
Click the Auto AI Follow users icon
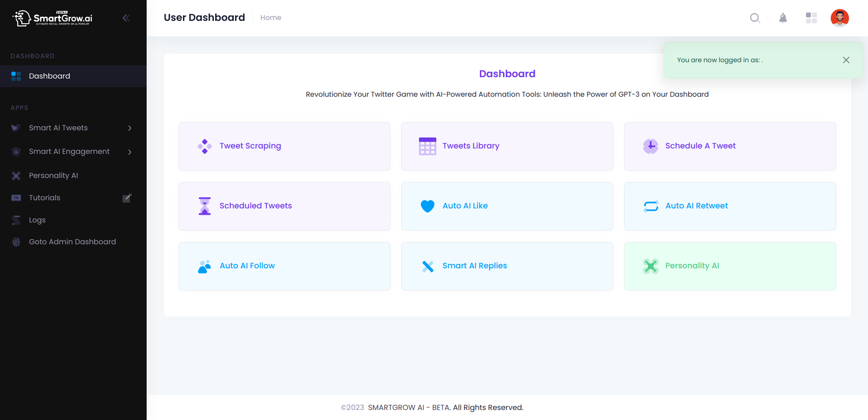click(205, 266)
